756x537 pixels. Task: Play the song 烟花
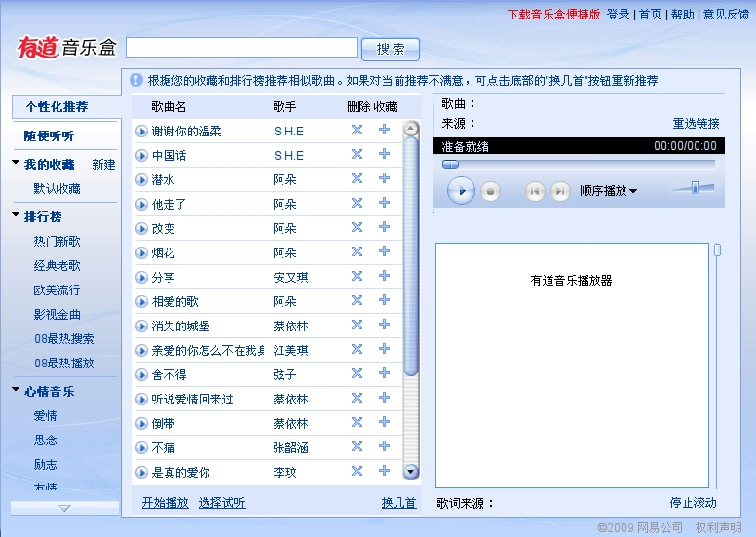click(141, 252)
